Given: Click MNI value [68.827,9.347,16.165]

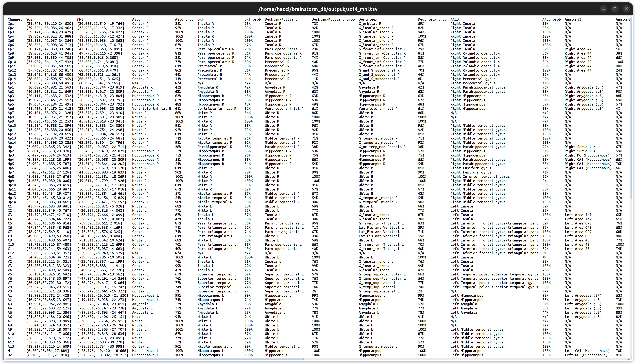Looking at the screenshot, I should pos(98,83).
